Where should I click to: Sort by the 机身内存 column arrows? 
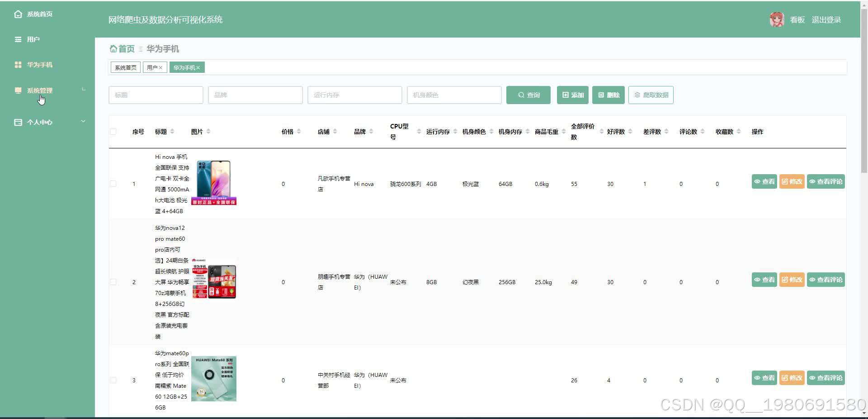click(x=528, y=132)
